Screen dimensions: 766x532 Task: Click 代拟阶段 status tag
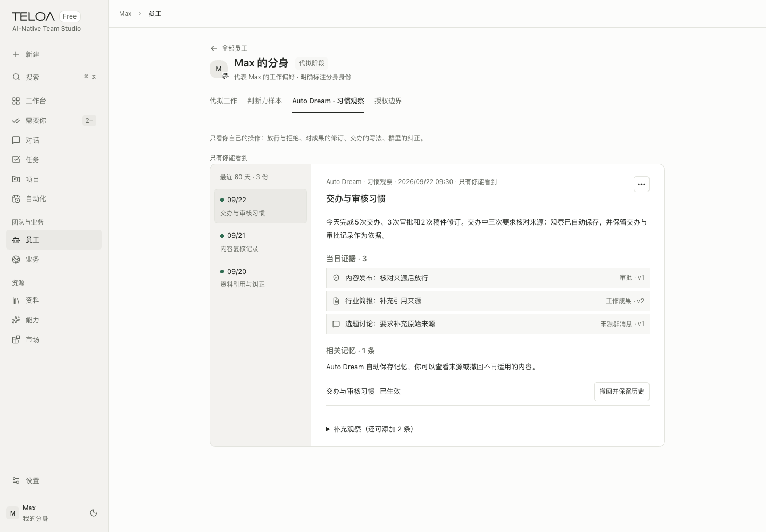pyautogui.click(x=312, y=63)
